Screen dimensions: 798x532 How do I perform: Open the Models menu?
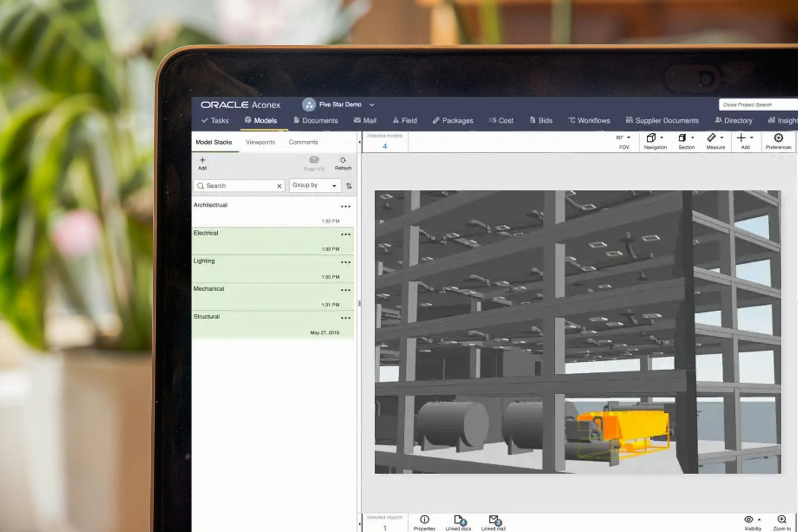click(261, 120)
